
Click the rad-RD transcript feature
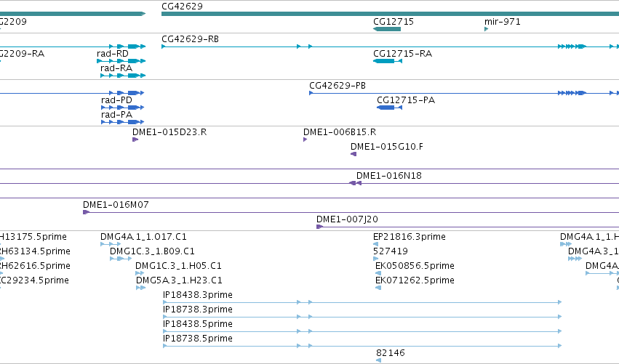(121, 61)
